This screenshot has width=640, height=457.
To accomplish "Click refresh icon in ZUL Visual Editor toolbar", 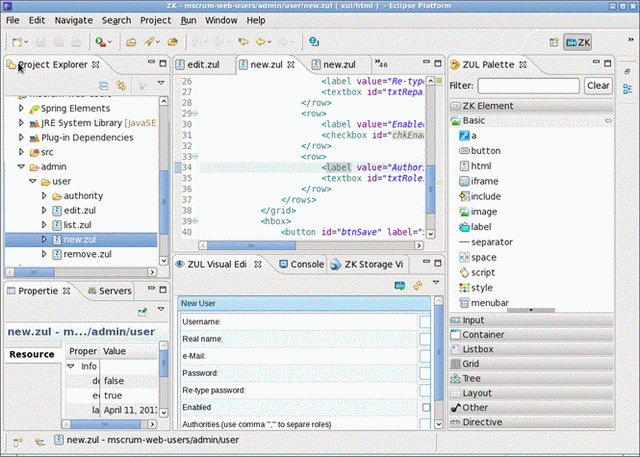I will [418, 285].
